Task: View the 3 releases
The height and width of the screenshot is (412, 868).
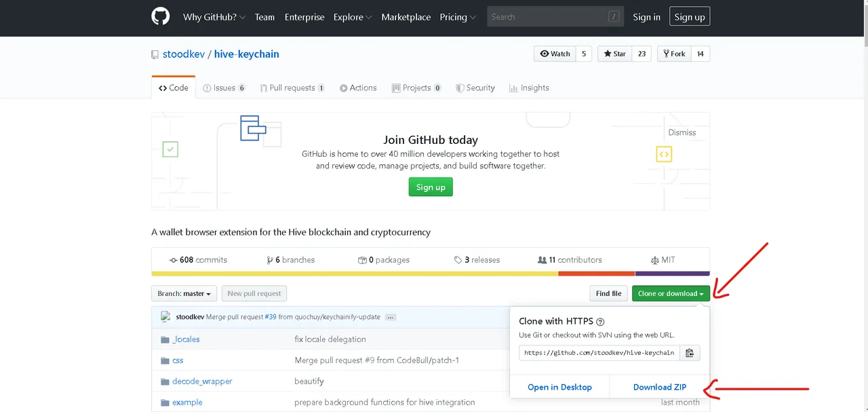Action: [477, 260]
